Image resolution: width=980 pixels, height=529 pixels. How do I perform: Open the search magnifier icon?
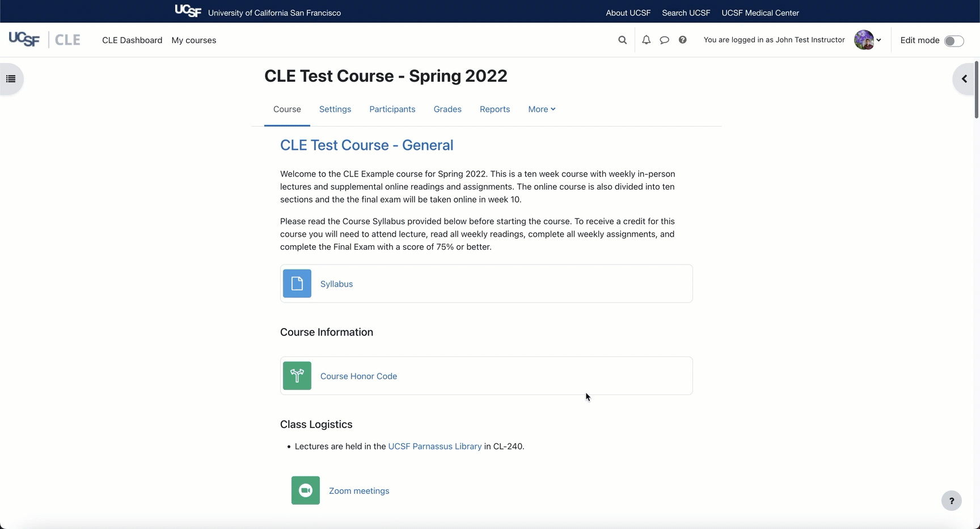tap(622, 40)
